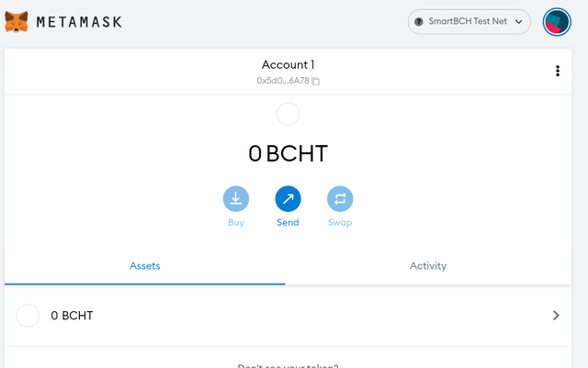Click the MetaMask fox logo
The image size is (588, 368).
click(x=17, y=22)
